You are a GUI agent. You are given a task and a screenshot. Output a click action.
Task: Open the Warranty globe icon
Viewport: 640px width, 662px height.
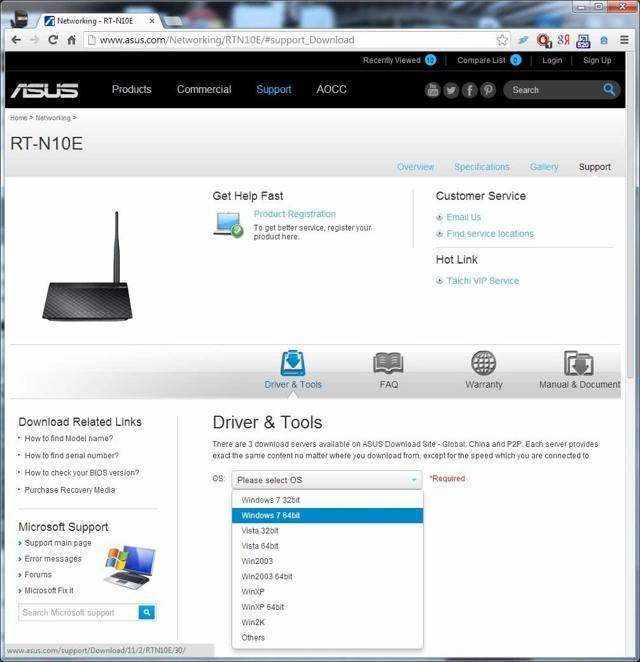484,363
